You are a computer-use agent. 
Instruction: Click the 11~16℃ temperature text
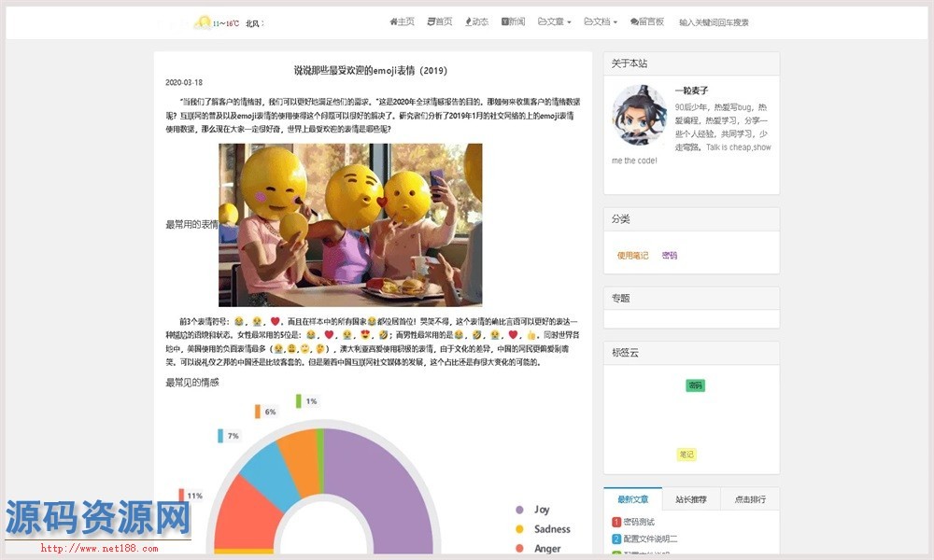(x=226, y=24)
